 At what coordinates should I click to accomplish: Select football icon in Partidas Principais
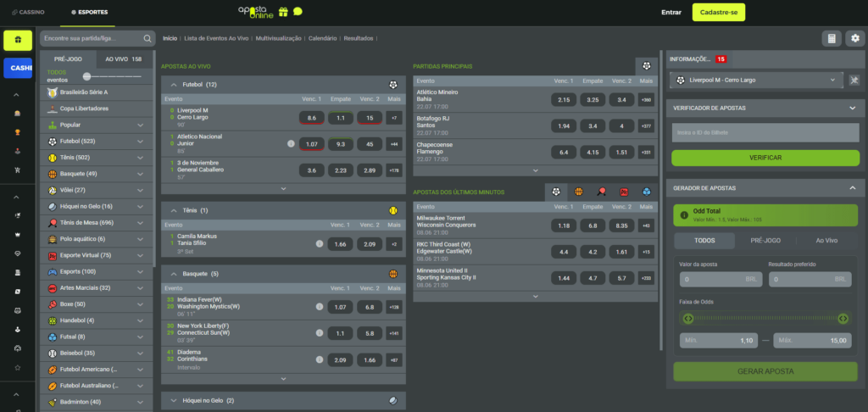(647, 66)
